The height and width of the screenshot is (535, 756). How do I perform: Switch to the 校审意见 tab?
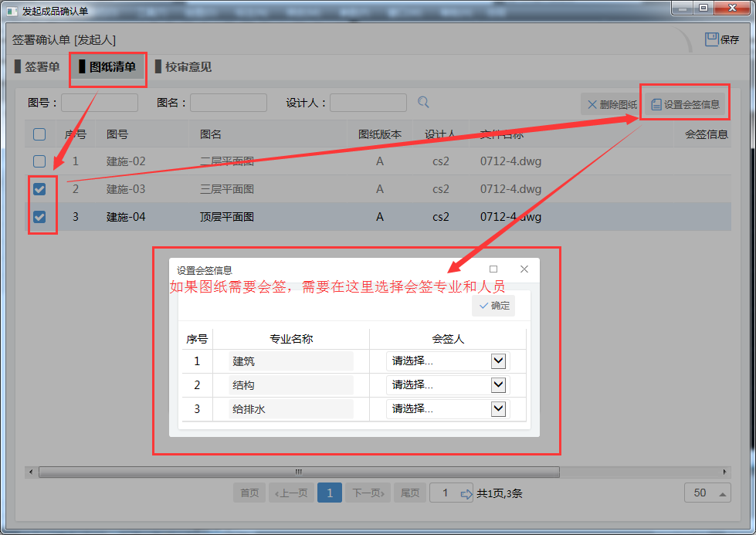tap(183, 67)
